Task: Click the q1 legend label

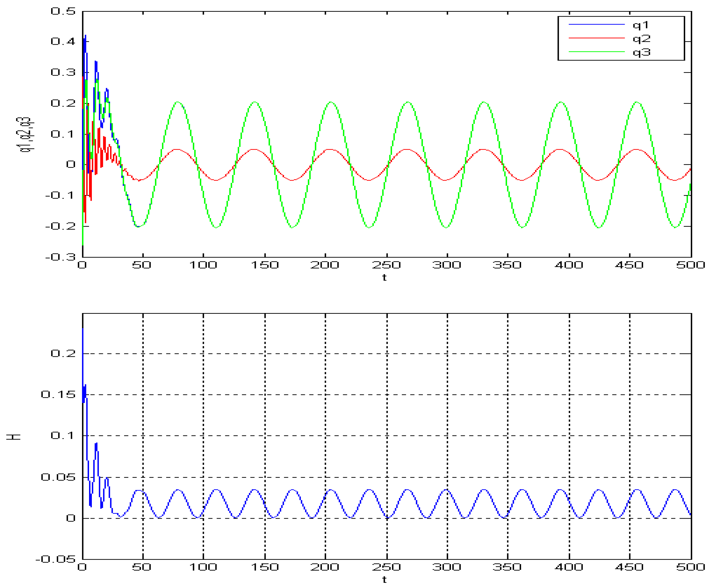Action: point(641,25)
